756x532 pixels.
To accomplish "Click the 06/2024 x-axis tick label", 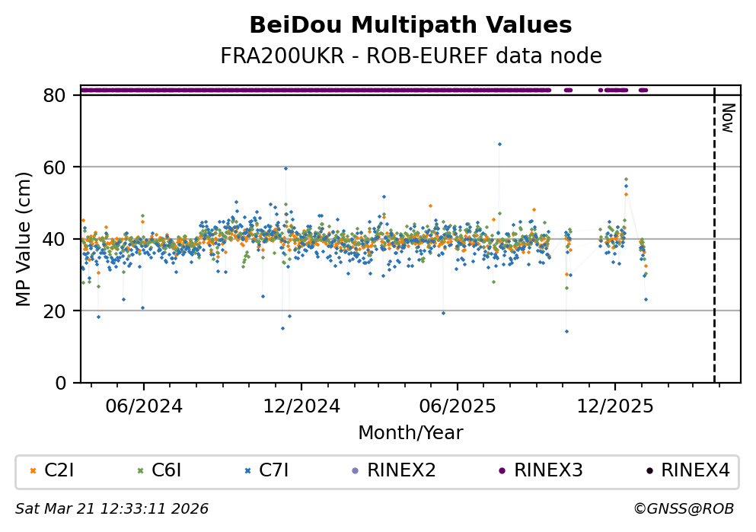I will (x=144, y=406).
